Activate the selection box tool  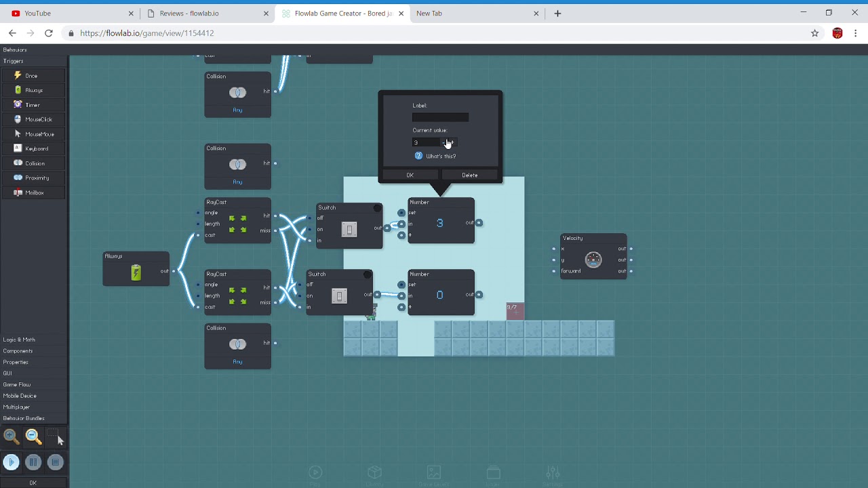pos(55,436)
